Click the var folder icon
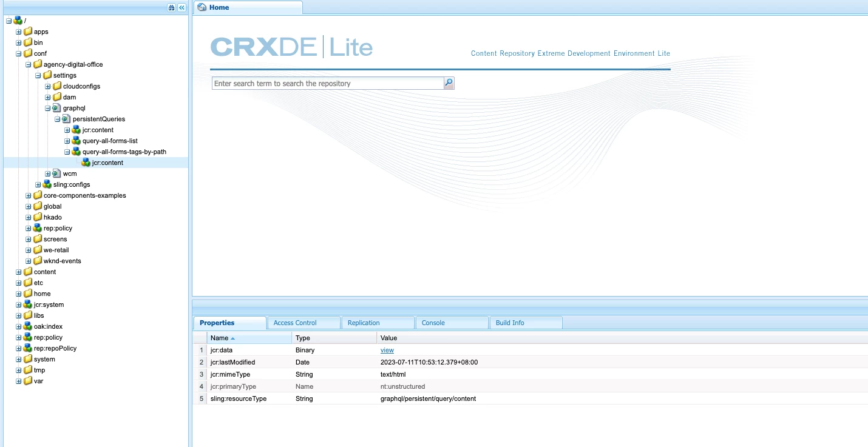Screen dimensions: 868x447 point(28,381)
